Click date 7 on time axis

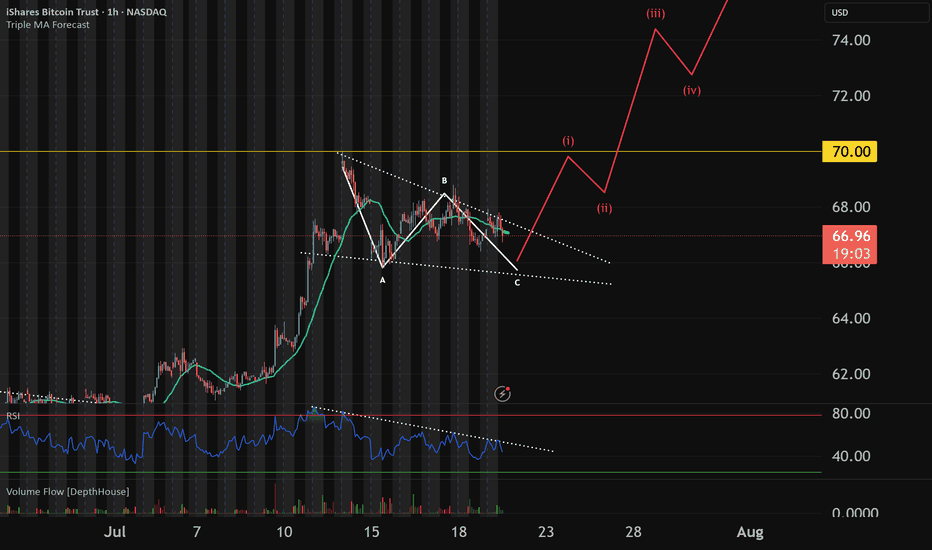pyautogui.click(x=197, y=532)
